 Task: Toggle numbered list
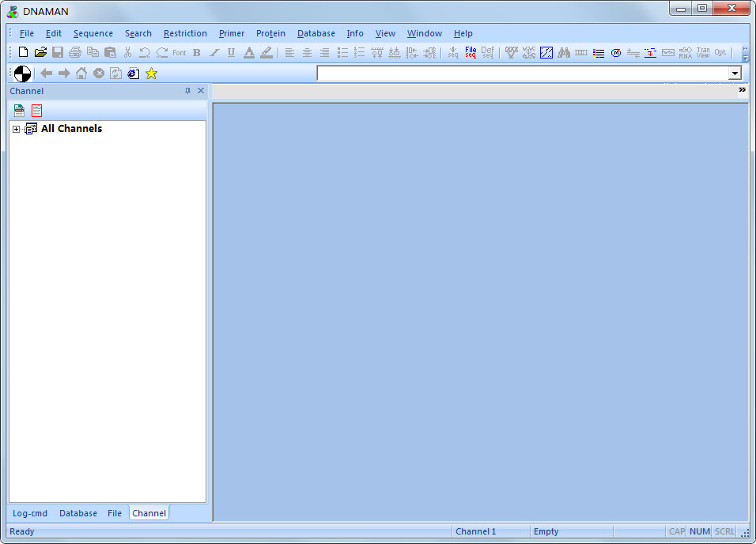click(360, 52)
